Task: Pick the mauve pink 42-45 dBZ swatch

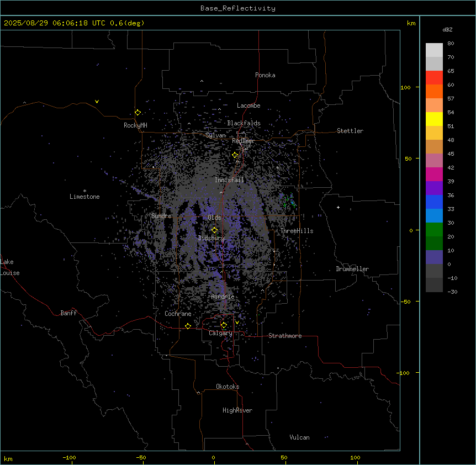Action: [434, 160]
